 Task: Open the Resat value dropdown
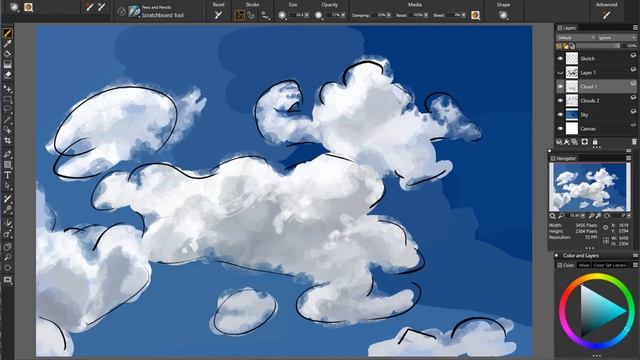[426, 16]
